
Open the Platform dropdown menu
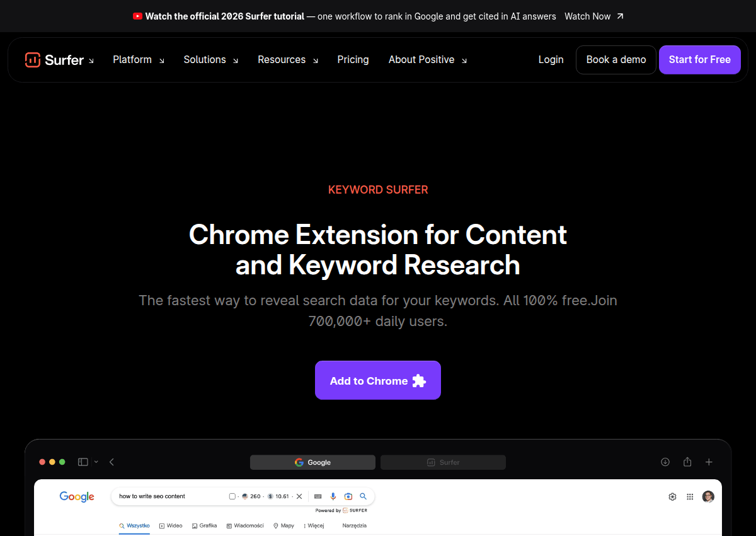pos(139,60)
